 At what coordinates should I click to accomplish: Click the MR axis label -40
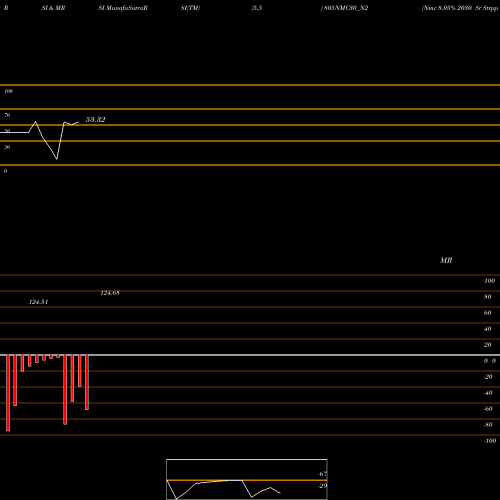point(488,393)
